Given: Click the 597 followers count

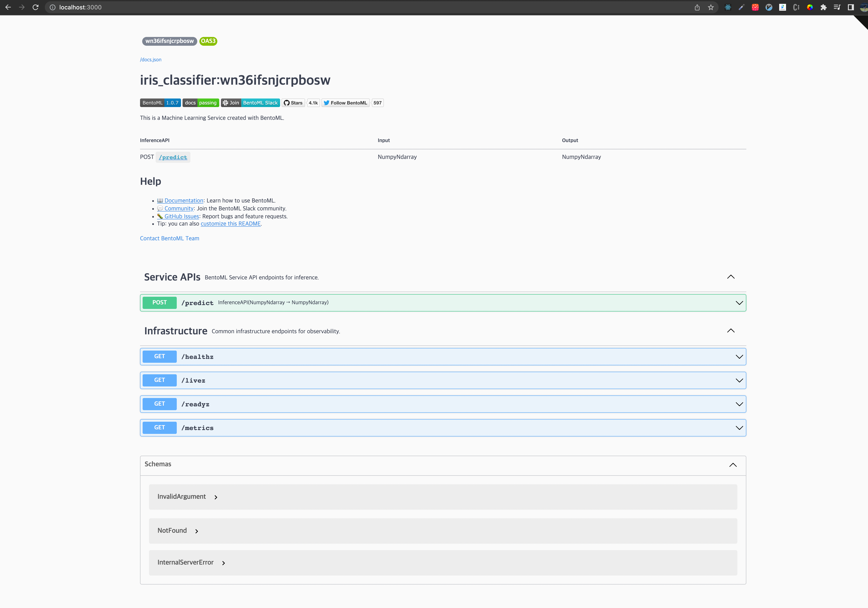Looking at the screenshot, I should click(x=377, y=103).
